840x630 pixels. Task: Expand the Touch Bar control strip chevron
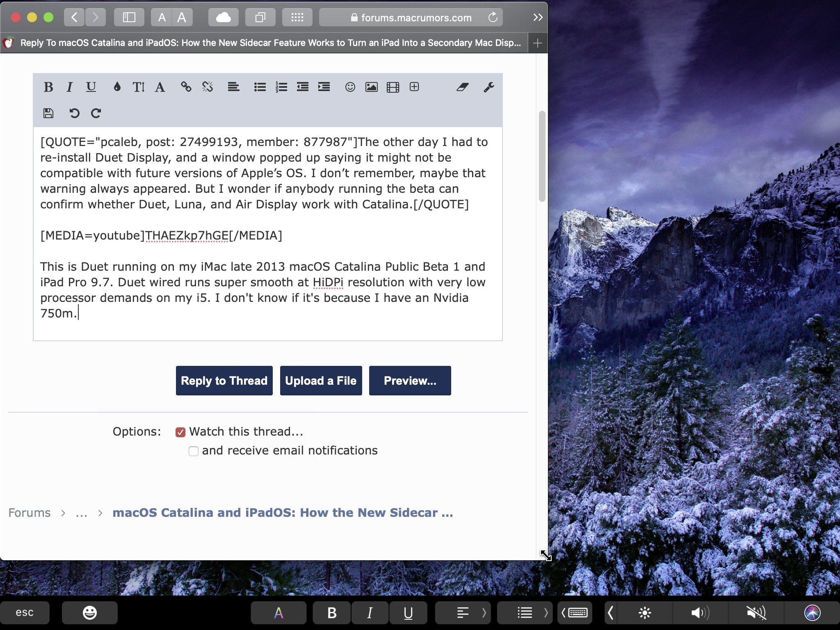click(x=610, y=613)
